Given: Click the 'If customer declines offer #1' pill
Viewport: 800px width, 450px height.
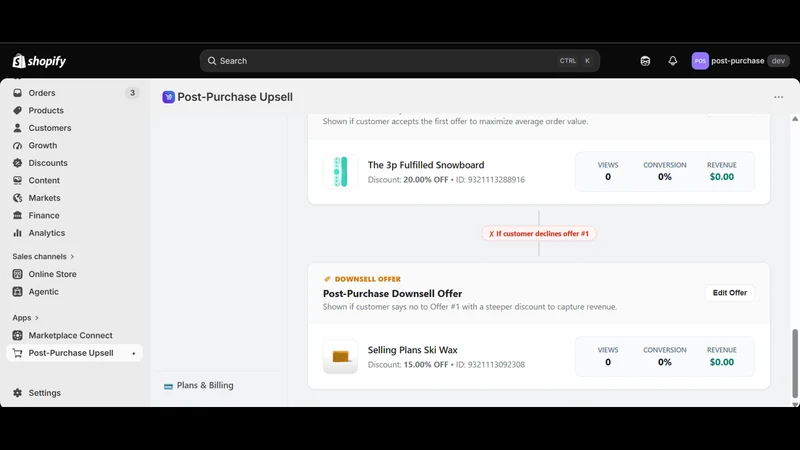Looking at the screenshot, I should pos(539,234).
